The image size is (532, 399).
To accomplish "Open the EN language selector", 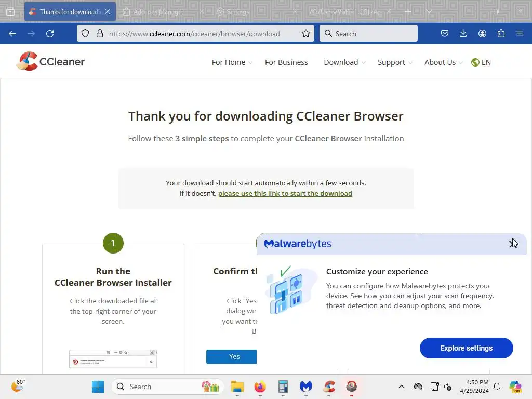I will click(481, 62).
